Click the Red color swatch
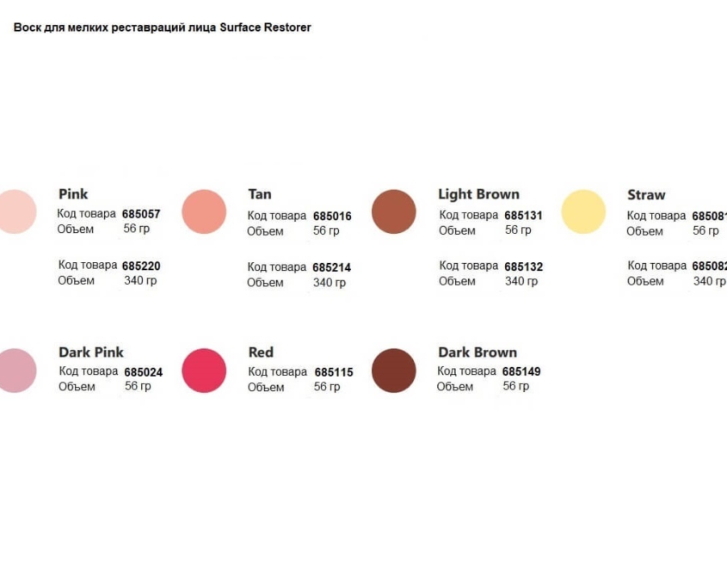The image size is (727, 588). coord(204,371)
